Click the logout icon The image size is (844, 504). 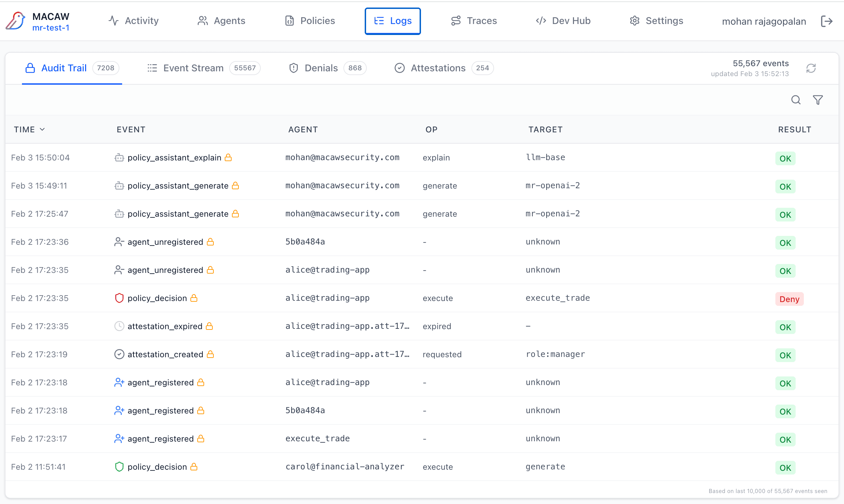(827, 21)
